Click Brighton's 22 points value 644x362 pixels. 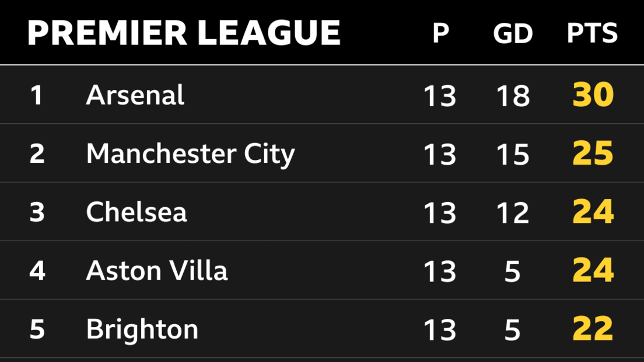(x=593, y=329)
